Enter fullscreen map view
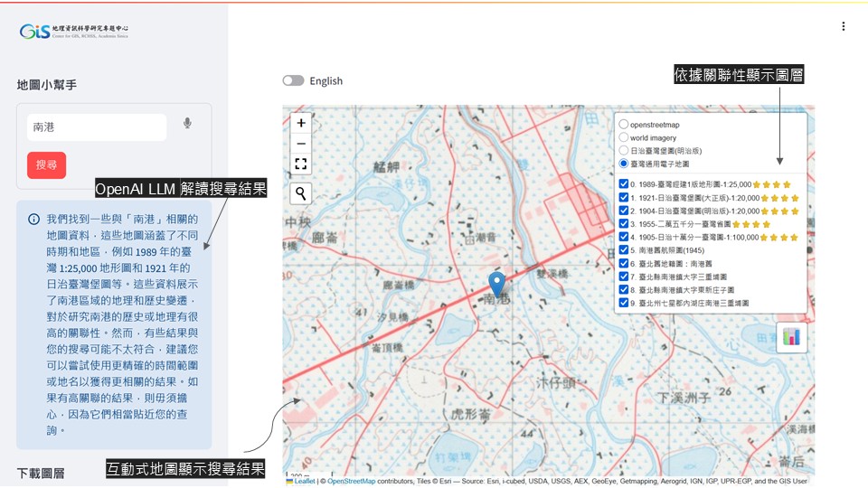The image size is (868, 488). click(x=301, y=164)
